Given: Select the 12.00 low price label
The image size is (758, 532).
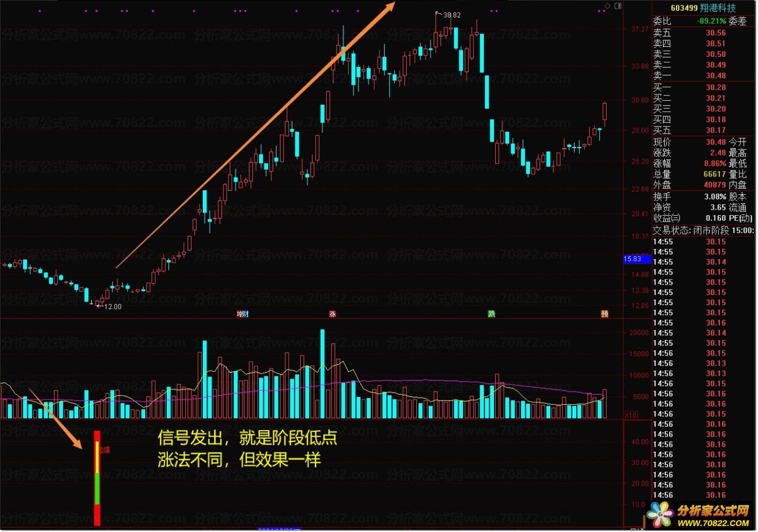Looking at the screenshot, I should click(x=113, y=307).
